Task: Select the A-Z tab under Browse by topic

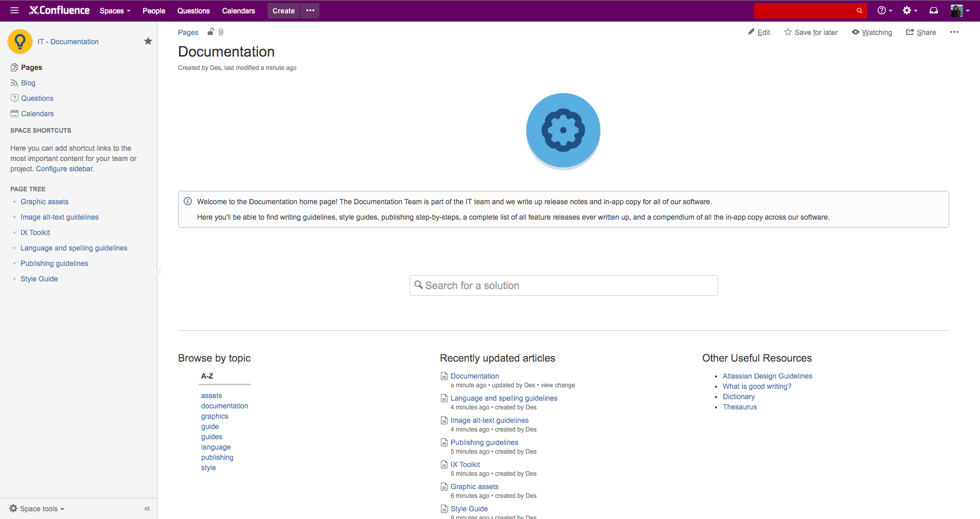Action: [207, 376]
